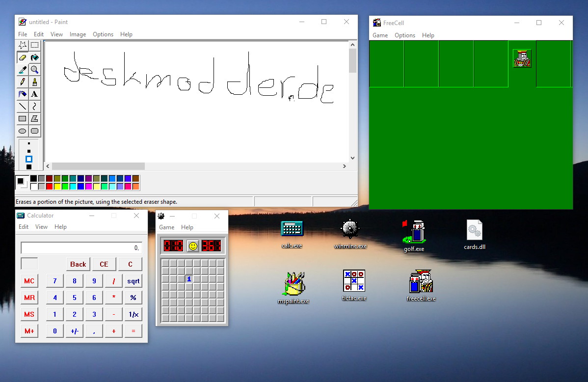Screen dimensions: 588x382
Task: Click the cards.dll file icon
Action: click(475, 234)
